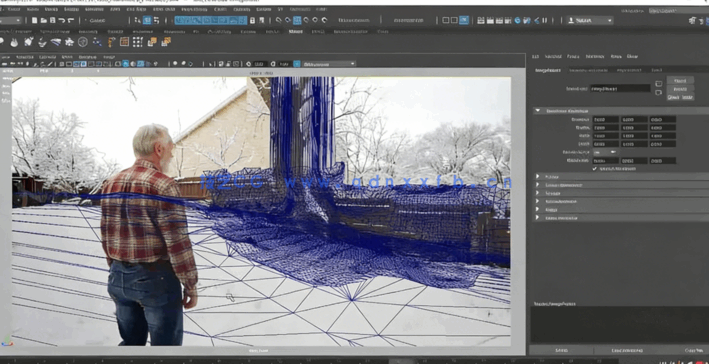Viewport: 709px width, 364px height.
Task: Click the highlighted blue snap icon among magnet icons
Action: point(297,20)
